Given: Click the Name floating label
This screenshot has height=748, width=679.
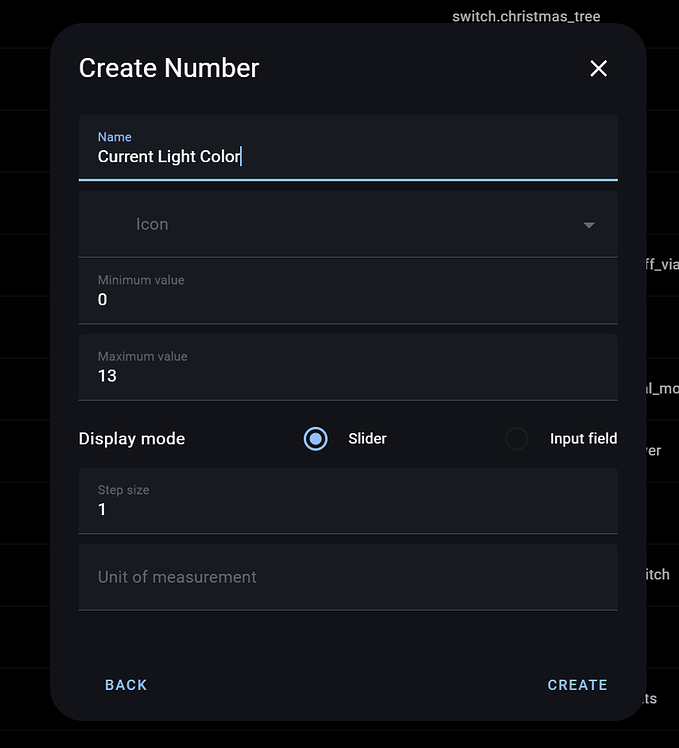Looking at the screenshot, I should pyautogui.click(x=114, y=137).
